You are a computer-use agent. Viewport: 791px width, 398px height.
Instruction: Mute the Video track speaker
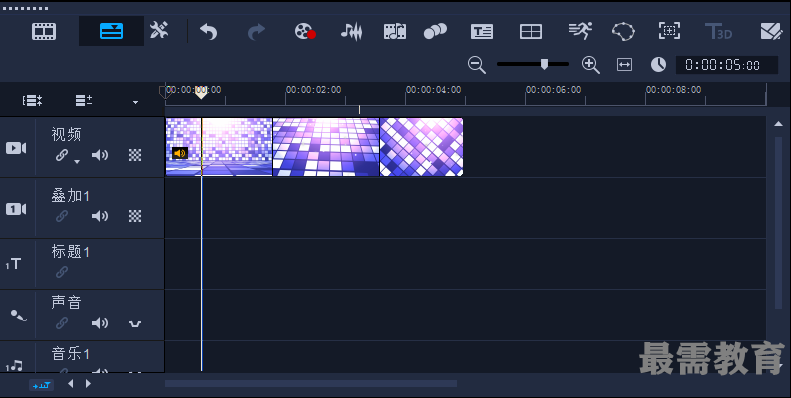[x=100, y=155]
